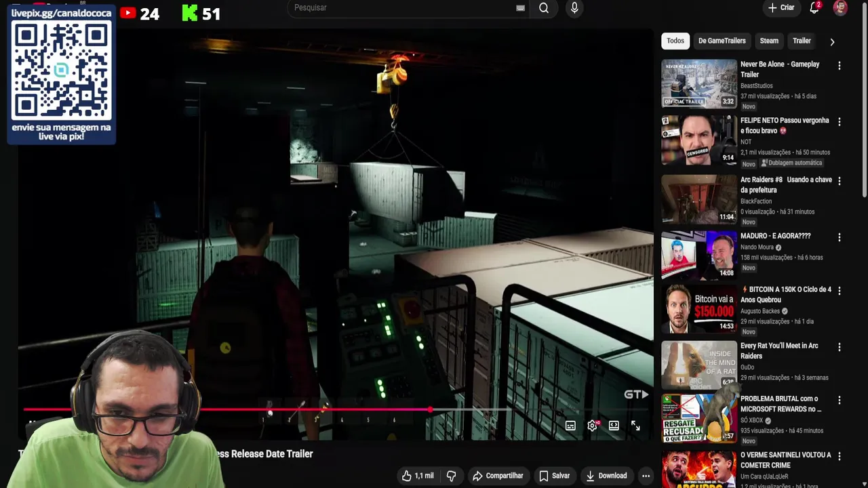
Task: Open RESGATE RECUSADO thumbnail
Action: pyautogui.click(x=699, y=418)
